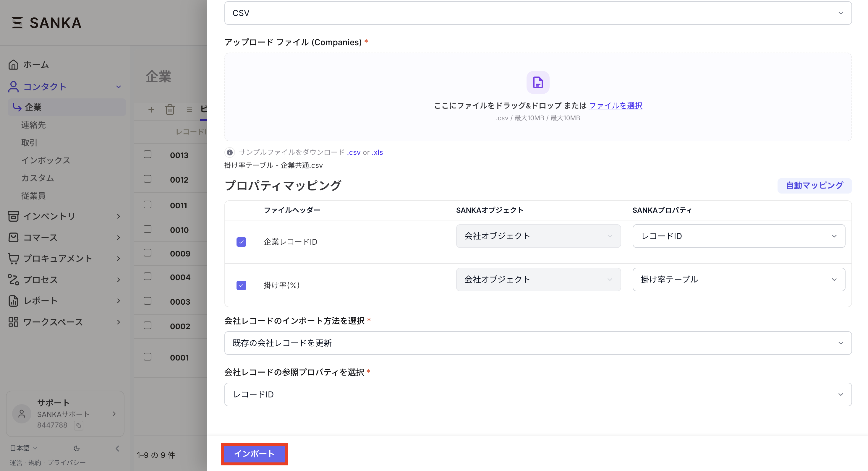Uncheck the 掛け率(%) mapping checkbox
This screenshot has height=471, width=868.
coord(241,285)
